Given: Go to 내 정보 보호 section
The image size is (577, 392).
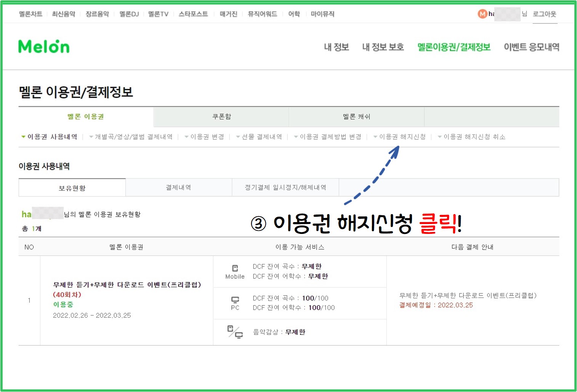Looking at the screenshot, I should (x=383, y=47).
